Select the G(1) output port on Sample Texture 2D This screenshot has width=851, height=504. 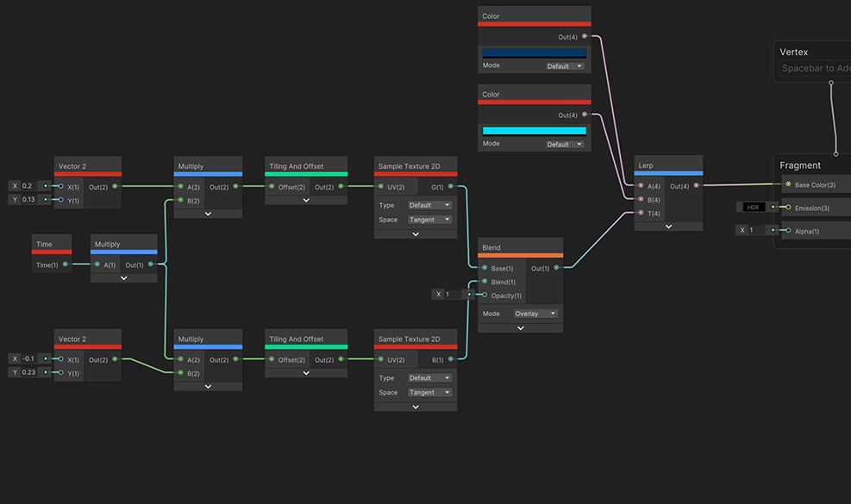(451, 187)
